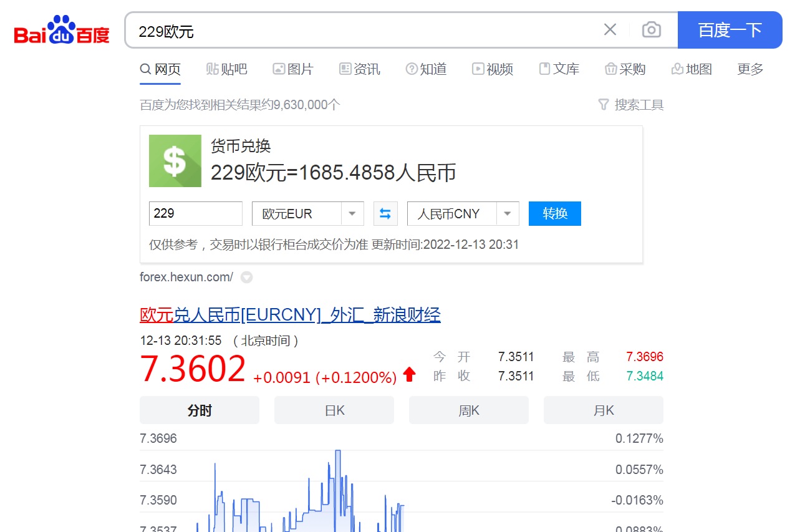Open image search camera icon

[651, 29]
